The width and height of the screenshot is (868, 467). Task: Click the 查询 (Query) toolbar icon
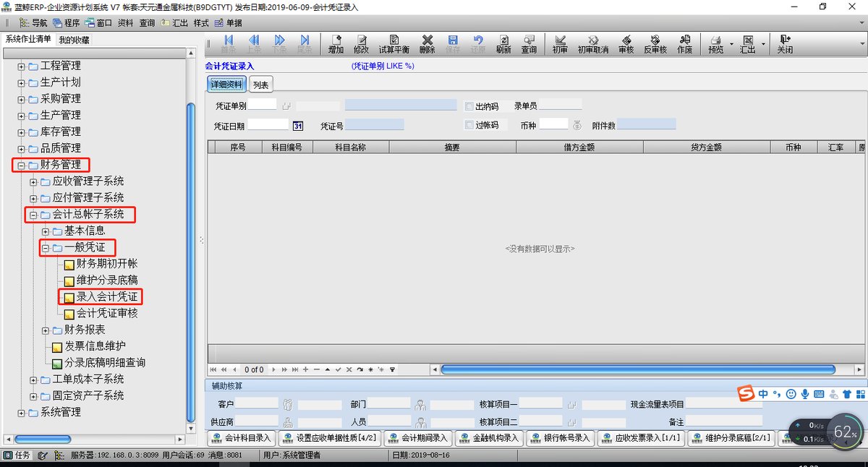(x=529, y=44)
